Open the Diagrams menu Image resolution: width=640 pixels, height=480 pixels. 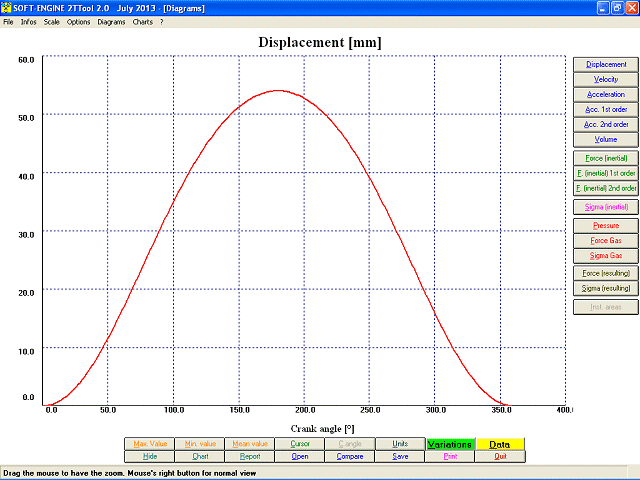[x=111, y=22]
